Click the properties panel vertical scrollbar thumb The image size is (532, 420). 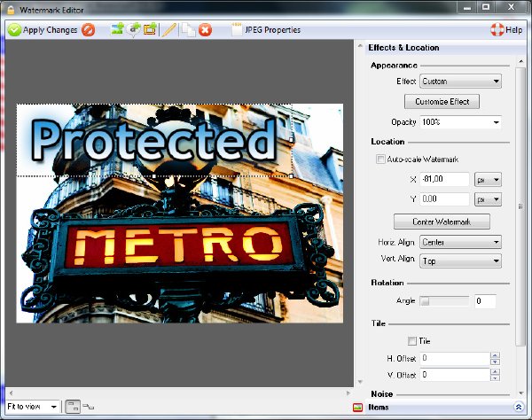click(520, 206)
